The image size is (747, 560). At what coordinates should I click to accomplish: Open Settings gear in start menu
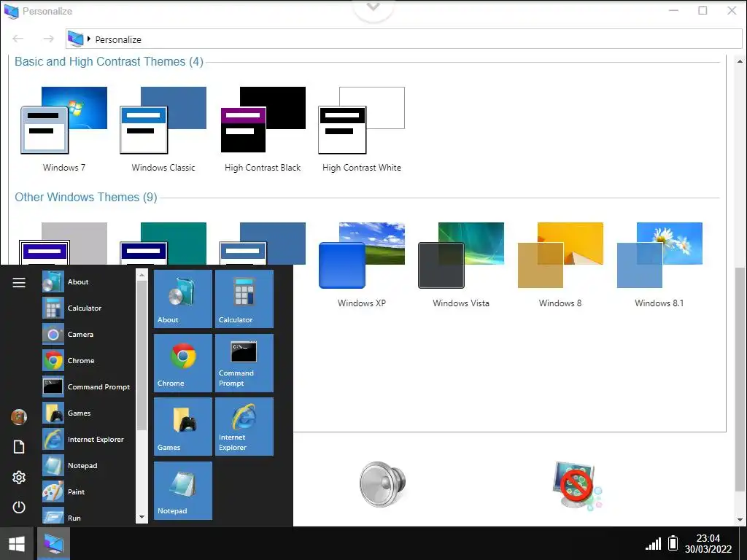pyautogui.click(x=19, y=477)
